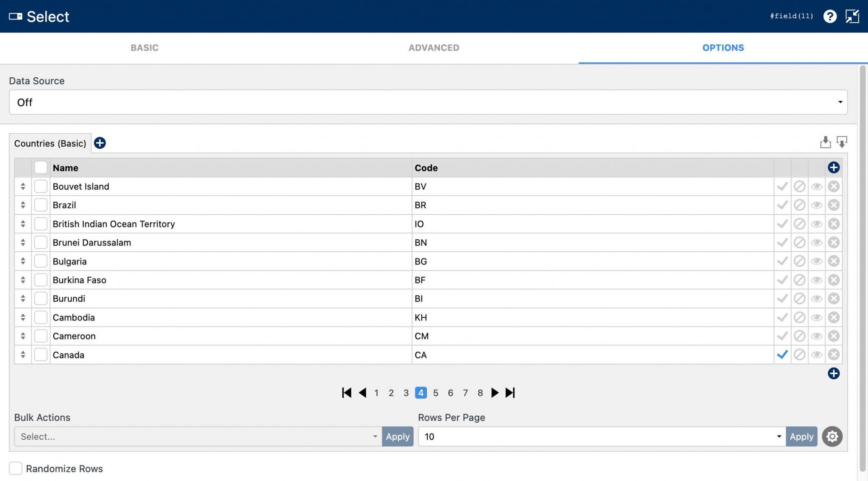Select British Indian Ocean Territory checkbox
868x481 pixels.
[41, 224]
